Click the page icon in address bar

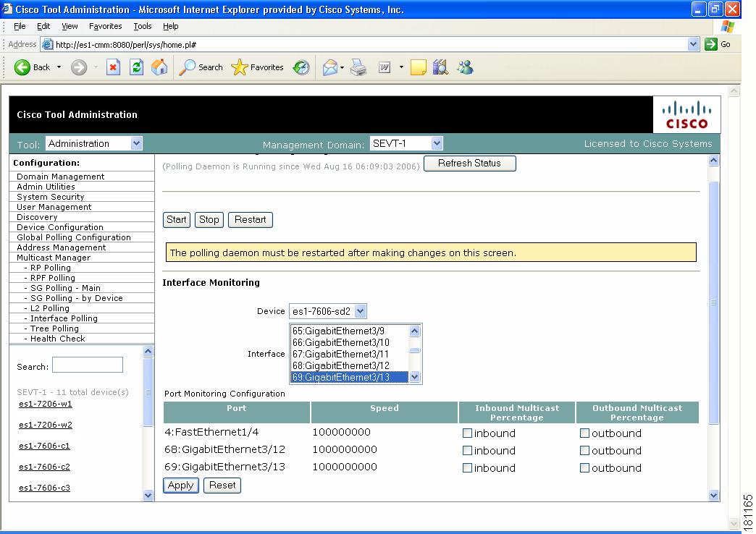[x=47, y=45]
